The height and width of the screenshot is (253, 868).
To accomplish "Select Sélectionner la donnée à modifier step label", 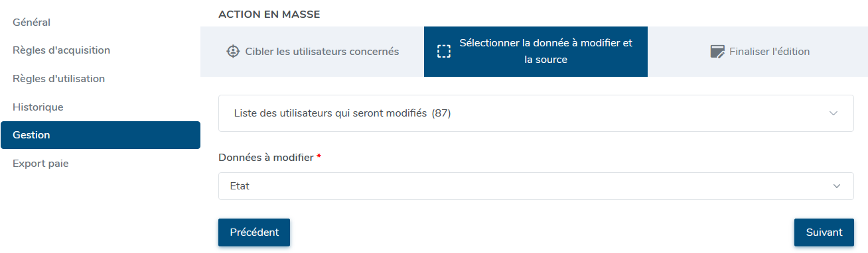I will [x=545, y=51].
